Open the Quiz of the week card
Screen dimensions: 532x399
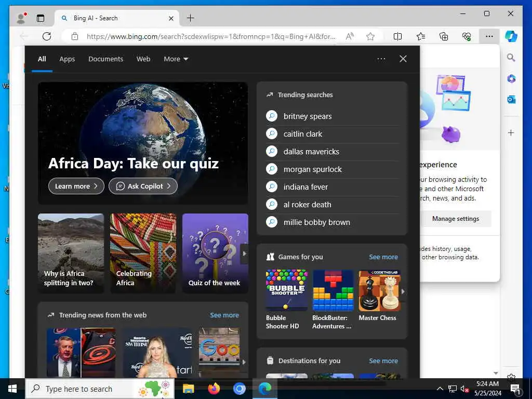point(215,253)
